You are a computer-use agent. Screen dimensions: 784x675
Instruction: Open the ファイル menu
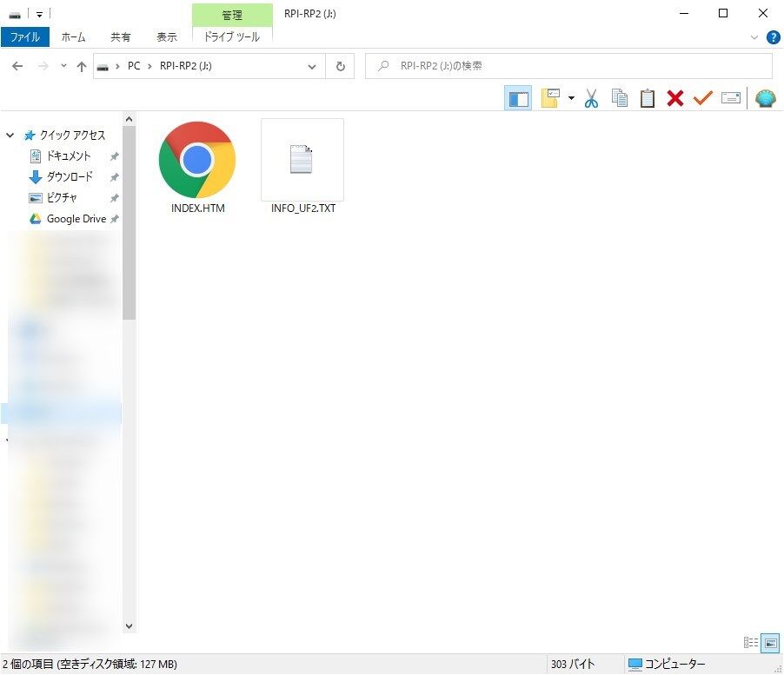(25, 37)
